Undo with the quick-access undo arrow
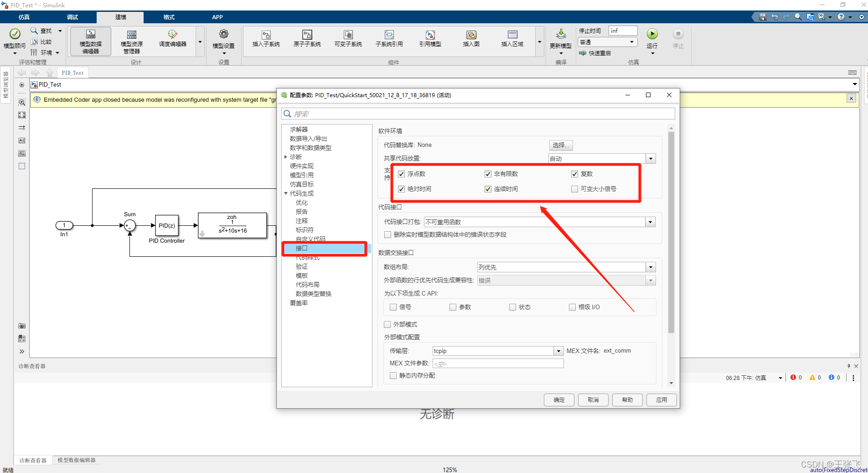The height and width of the screenshot is (473, 868). (x=775, y=17)
